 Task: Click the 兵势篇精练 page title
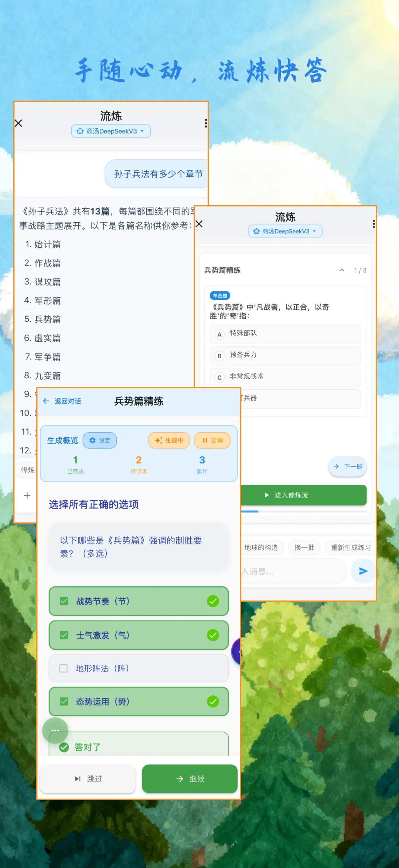(139, 401)
